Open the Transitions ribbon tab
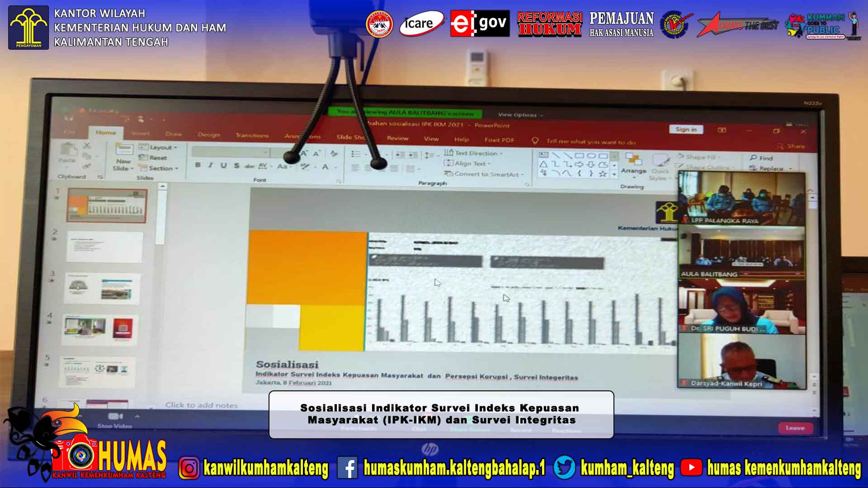Viewport: 868px width, 488px height. coord(252,136)
